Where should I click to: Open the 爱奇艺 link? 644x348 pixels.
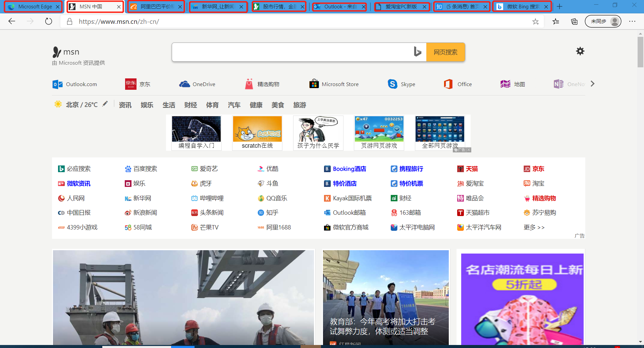[x=205, y=169]
